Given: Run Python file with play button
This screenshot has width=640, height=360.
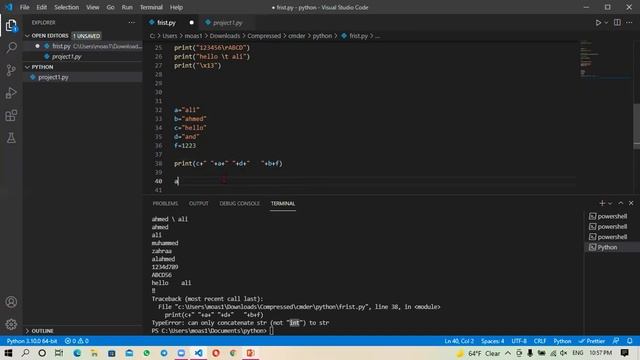Looking at the screenshot, I should point(598,23).
